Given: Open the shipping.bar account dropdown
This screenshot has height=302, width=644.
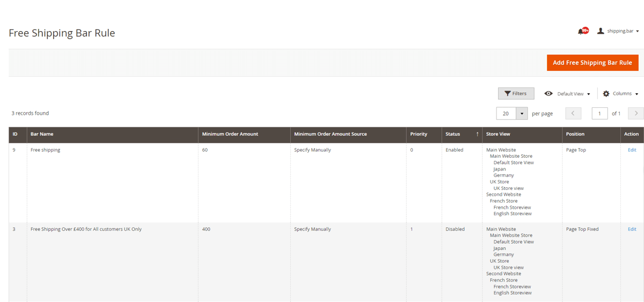Looking at the screenshot, I should pyautogui.click(x=623, y=31).
